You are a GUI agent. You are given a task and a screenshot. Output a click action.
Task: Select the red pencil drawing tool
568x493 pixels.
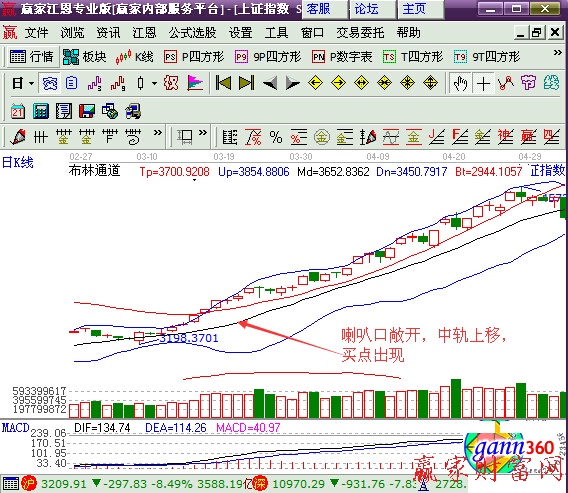click(x=18, y=137)
